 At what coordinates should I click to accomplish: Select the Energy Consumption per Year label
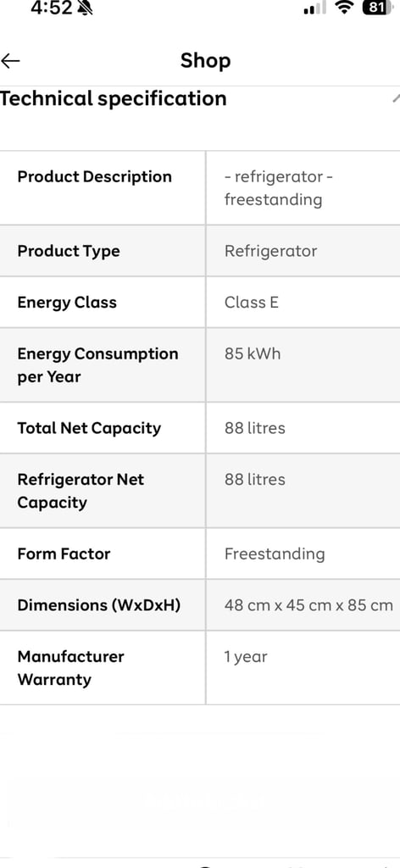pyautogui.click(x=98, y=364)
